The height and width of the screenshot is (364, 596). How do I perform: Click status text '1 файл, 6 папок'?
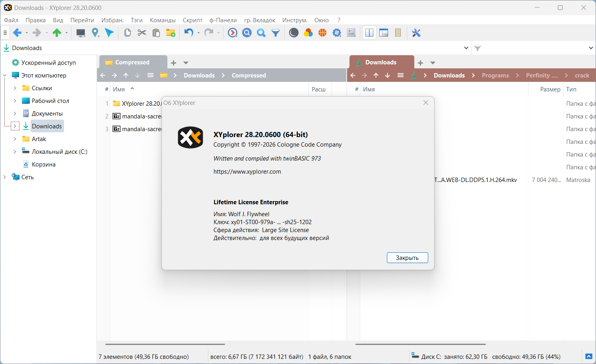(x=330, y=357)
